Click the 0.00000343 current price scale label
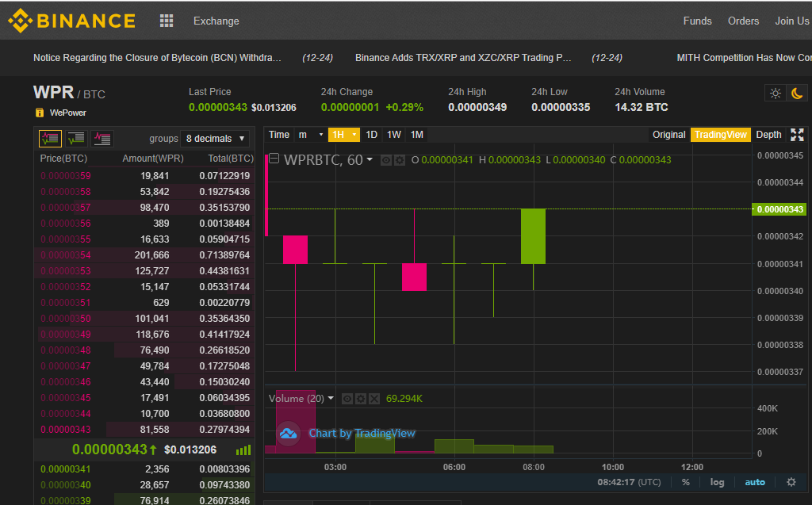The image size is (812, 505). click(779, 209)
